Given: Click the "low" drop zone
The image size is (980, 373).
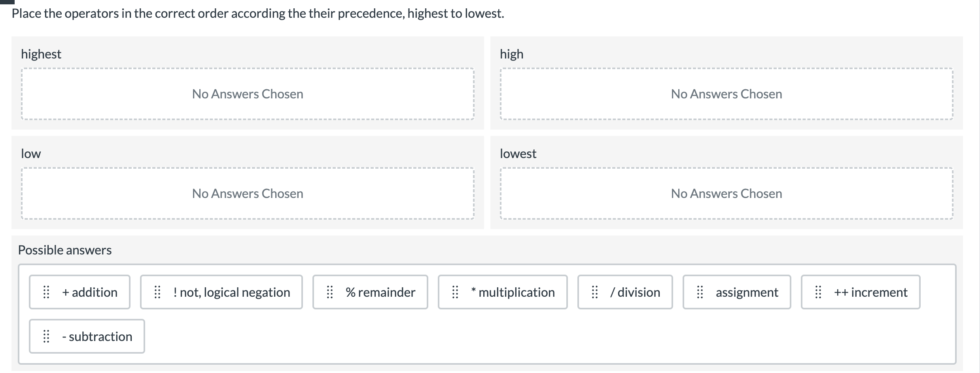Looking at the screenshot, I should (x=248, y=193).
